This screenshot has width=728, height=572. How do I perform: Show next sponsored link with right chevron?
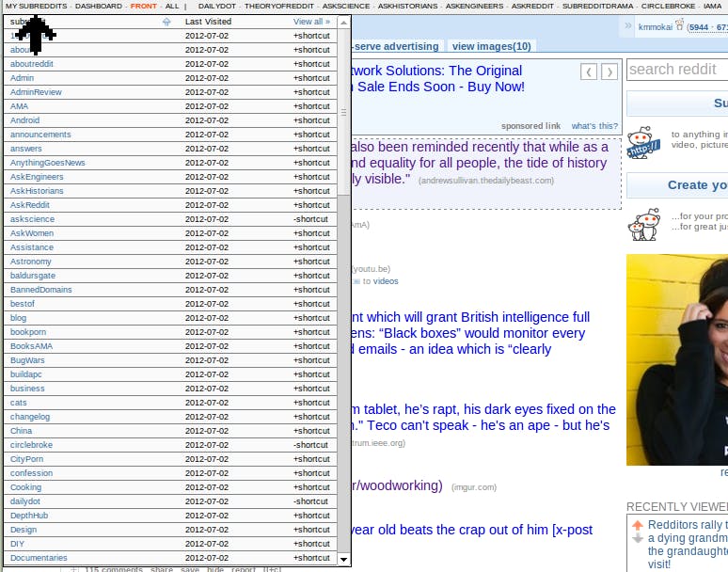(x=609, y=71)
